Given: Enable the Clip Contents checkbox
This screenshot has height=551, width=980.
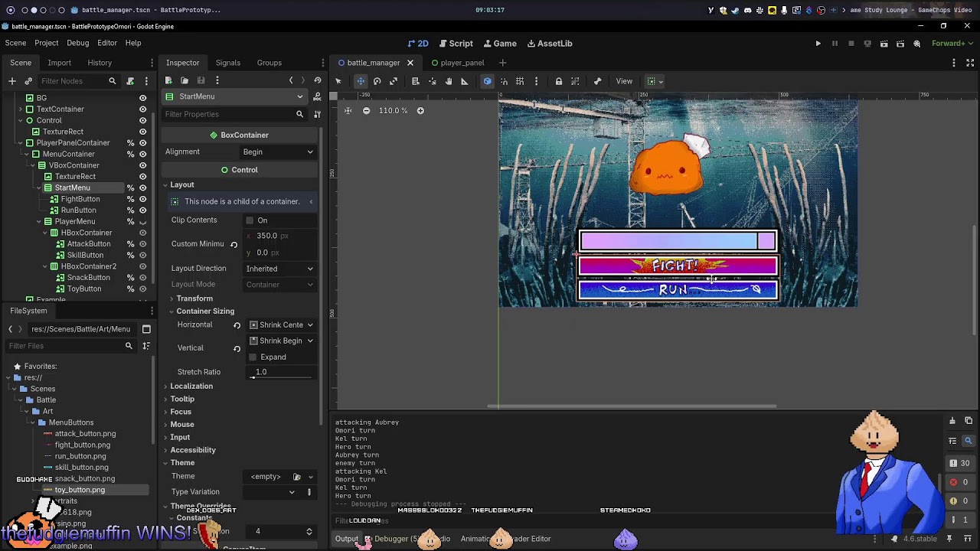Looking at the screenshot, I should tap(250, 220).
